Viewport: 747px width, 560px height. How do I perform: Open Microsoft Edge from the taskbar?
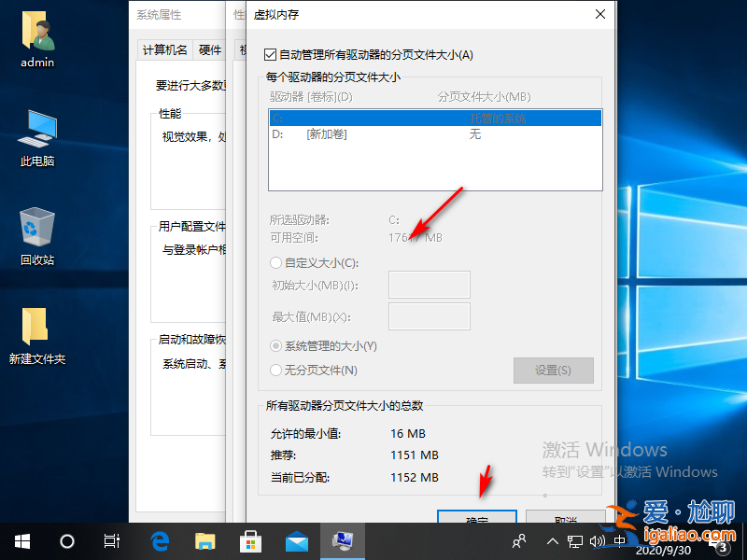point(158,539)
